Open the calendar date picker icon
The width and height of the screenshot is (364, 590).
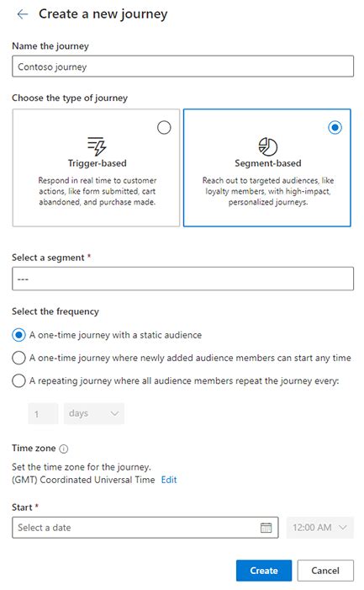click(266, 528)
